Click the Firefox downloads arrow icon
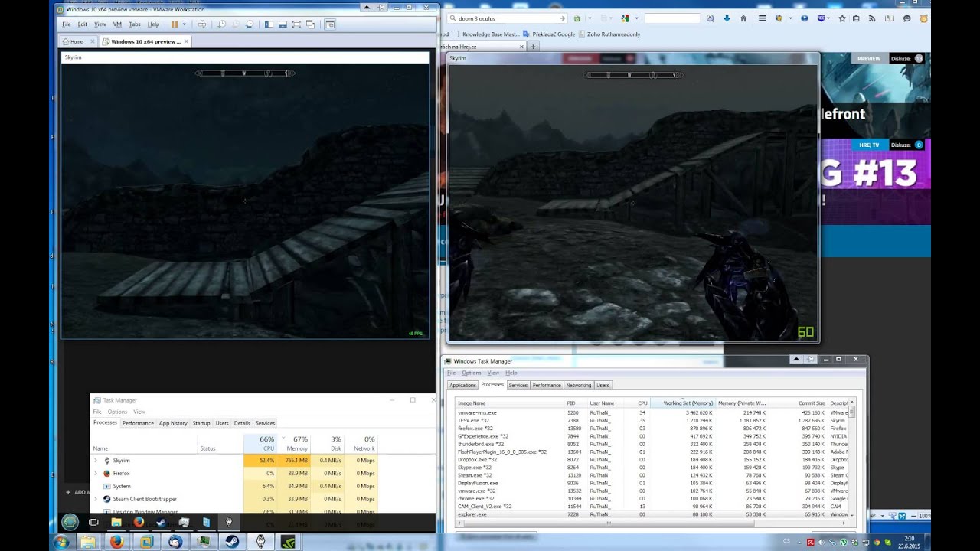This screenshot has height=551, width=980. tap(727, 18)
